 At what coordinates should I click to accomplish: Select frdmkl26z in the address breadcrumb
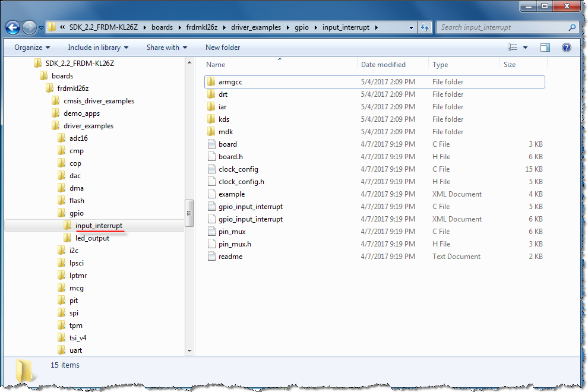coord(202,27)
